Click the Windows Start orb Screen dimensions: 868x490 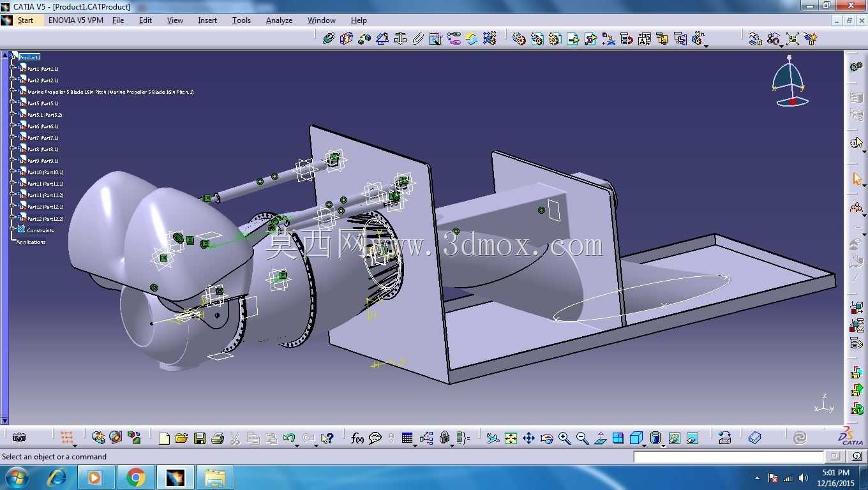click(17, 477)
